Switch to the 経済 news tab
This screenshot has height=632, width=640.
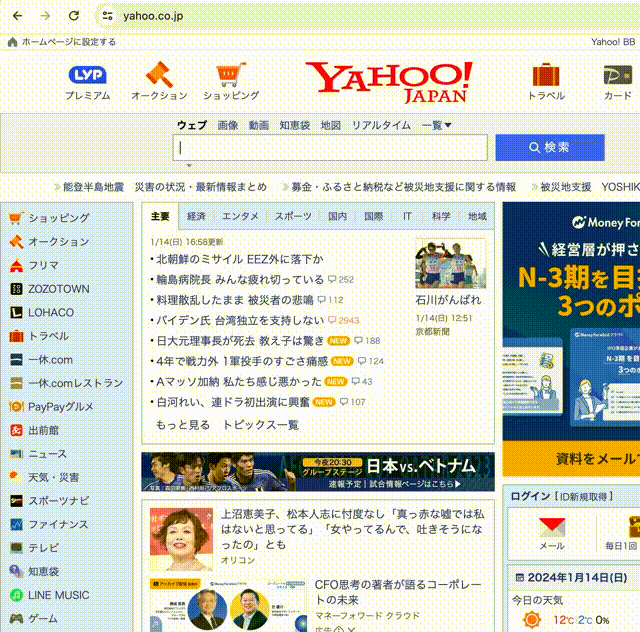pyautogui.click(x=196, y=216)
